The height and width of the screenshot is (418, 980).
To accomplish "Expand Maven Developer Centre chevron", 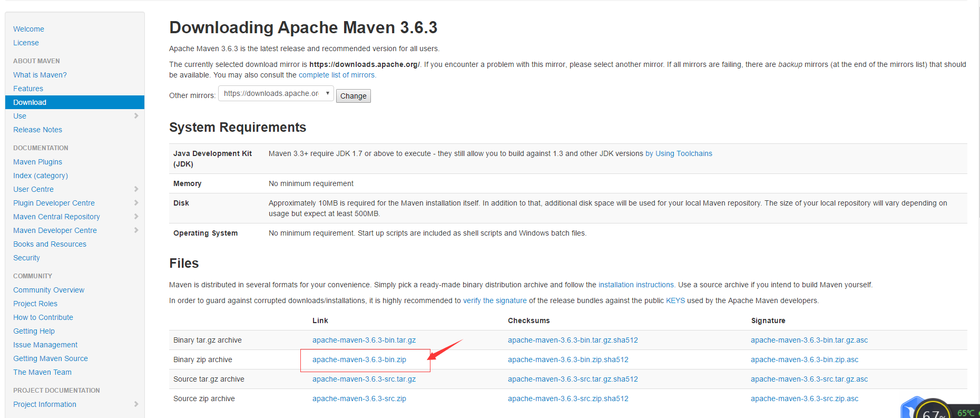I will (136, 230).
